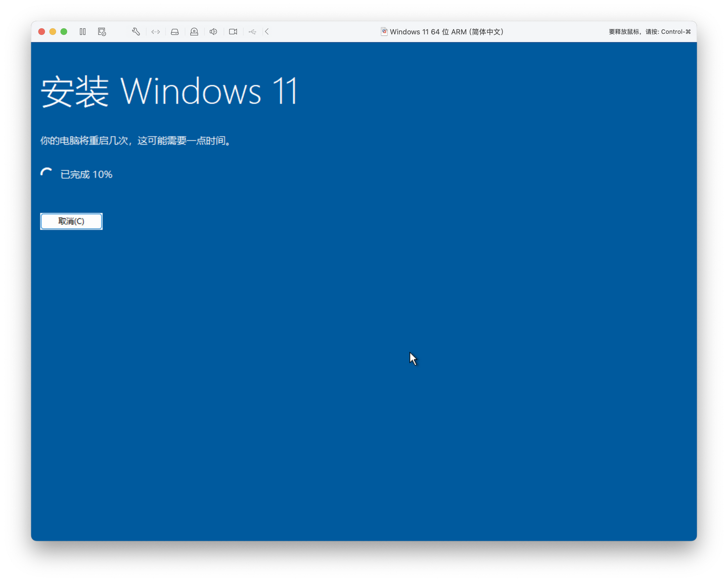The height and width of the screenshot is (582, 728).
Task: Open the sound card speaker icon
Action: coord(213,32)
